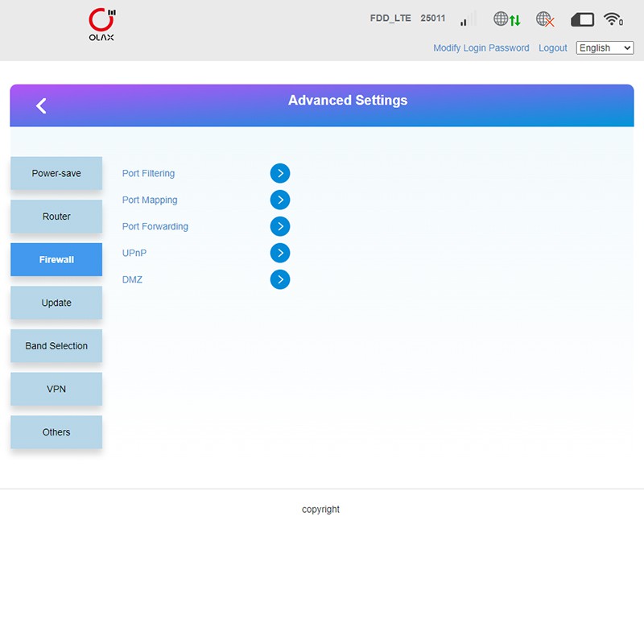Click the WiFi connected devices icon
Image resolution: width=644 pixels, height=644 pixels.
point(613,19)
